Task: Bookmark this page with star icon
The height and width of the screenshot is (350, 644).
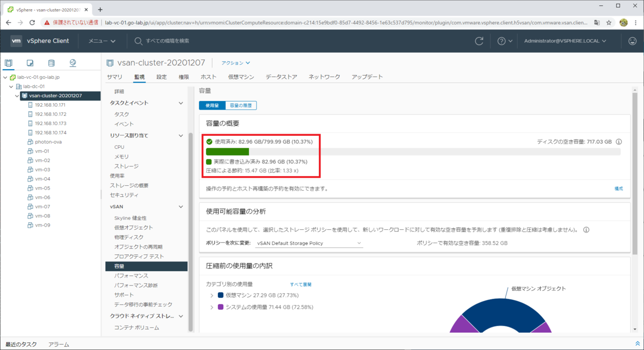Action: click(x=609, y=23)
